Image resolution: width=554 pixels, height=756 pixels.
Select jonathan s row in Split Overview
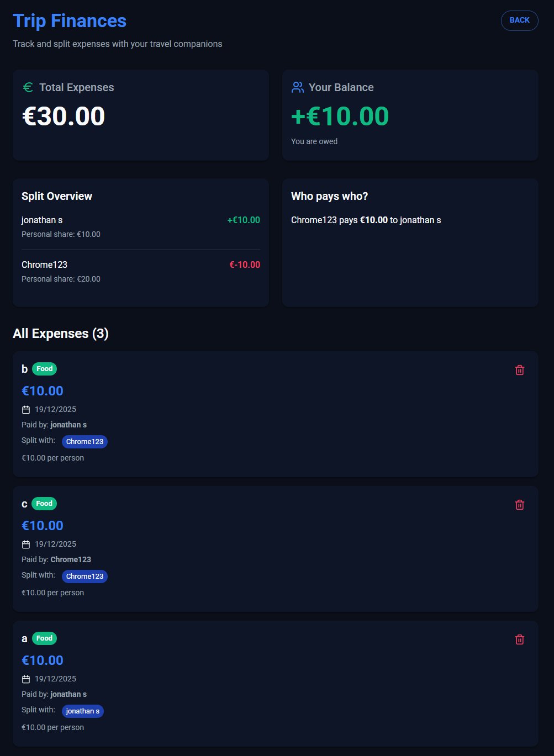tap(140, 226)
